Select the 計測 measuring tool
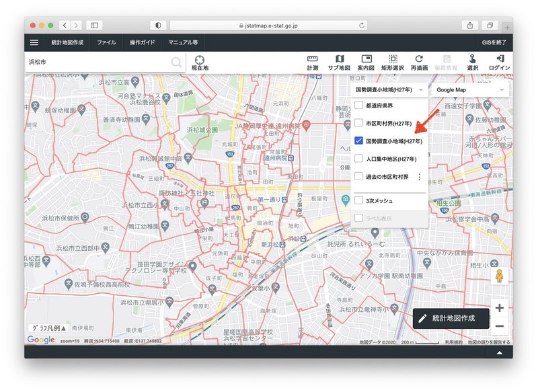The height and width of the screenshot is (392, 538). (x=312, y=63)
